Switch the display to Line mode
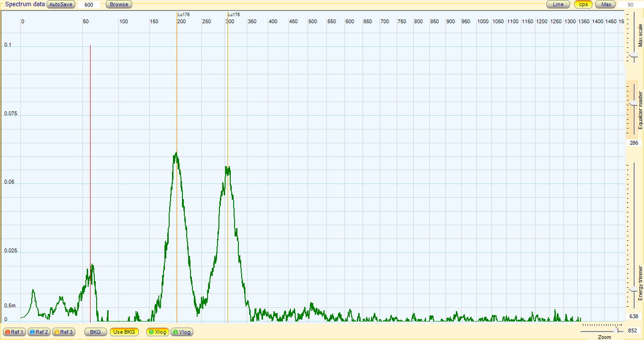644x340 pixels. point(558,4)
